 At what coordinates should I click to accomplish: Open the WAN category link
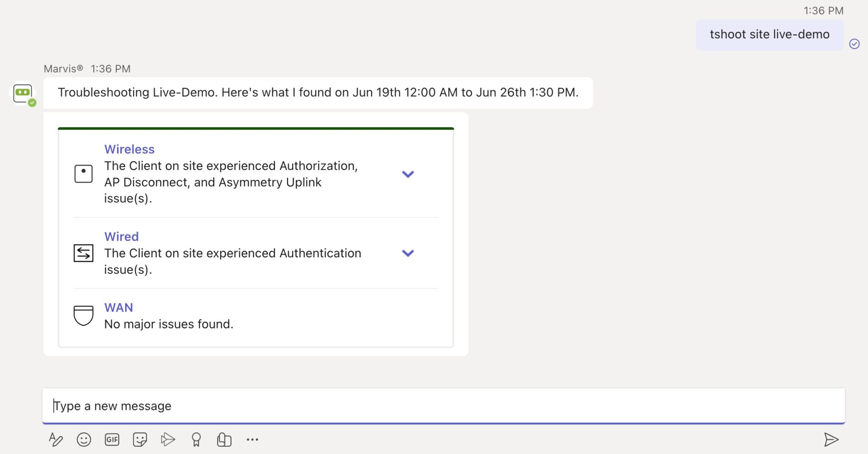[119, 307]
